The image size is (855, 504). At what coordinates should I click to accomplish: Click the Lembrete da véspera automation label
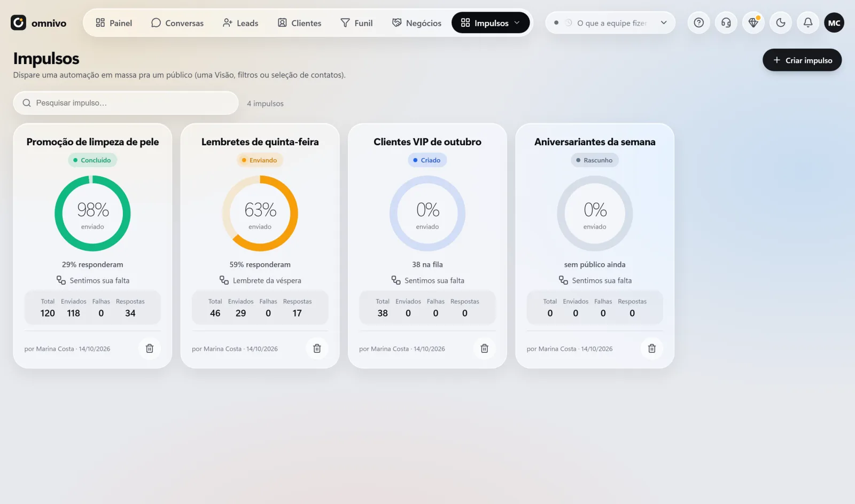tap(267, 281)
